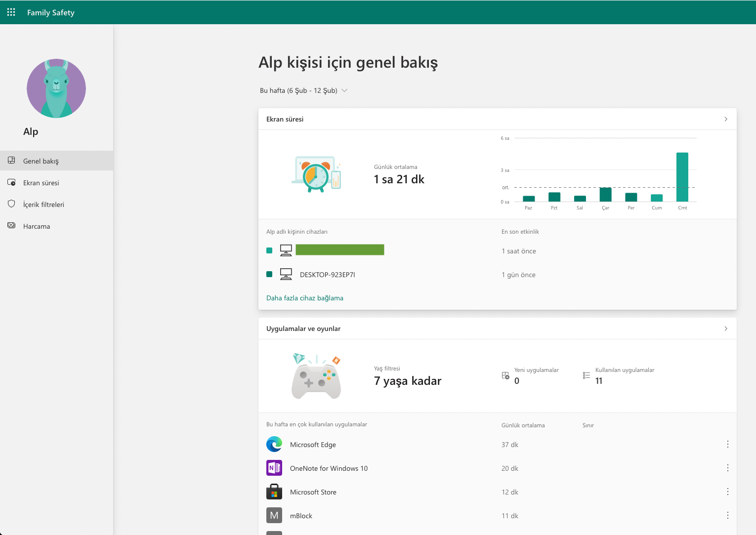Open the app launcher grid icon
Viewport: 756px width, 535px height.
(11, 12)
